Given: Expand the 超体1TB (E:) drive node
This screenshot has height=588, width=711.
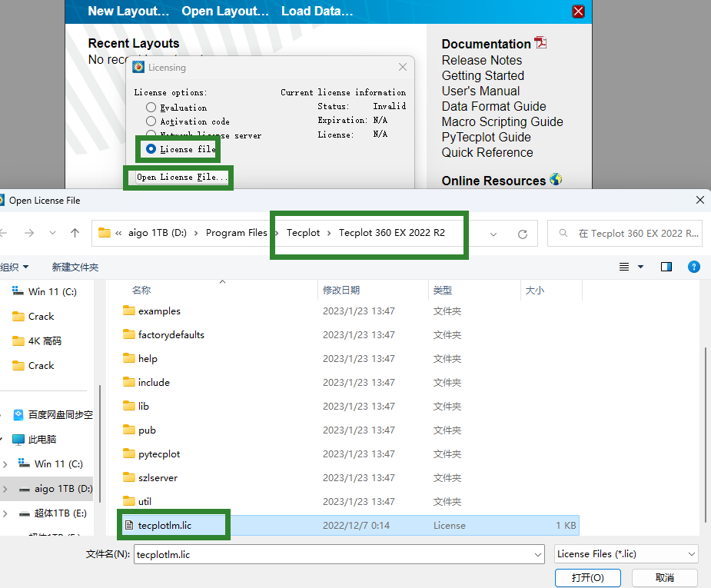Looking at the screenshot, I should point(5,513).
